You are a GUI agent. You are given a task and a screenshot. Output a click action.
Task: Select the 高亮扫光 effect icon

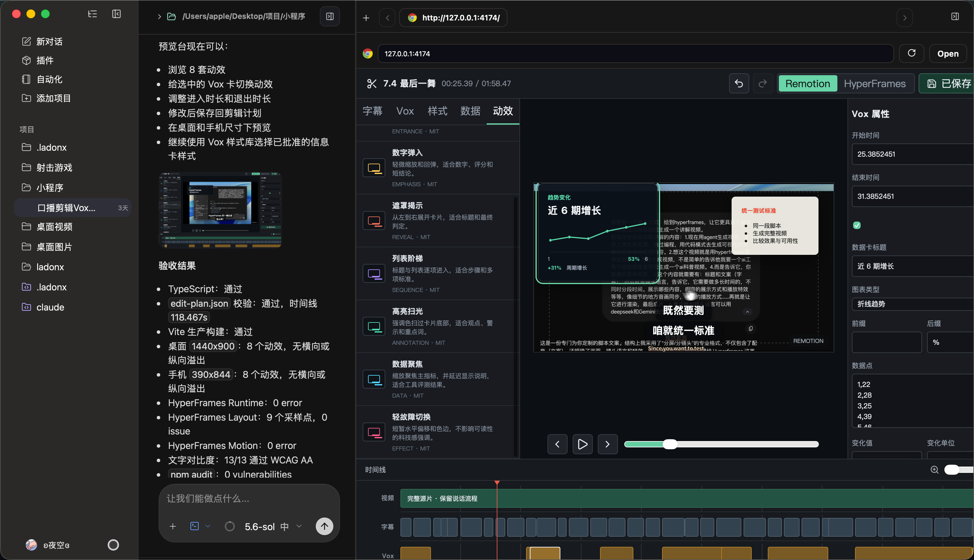pos(374,326)
